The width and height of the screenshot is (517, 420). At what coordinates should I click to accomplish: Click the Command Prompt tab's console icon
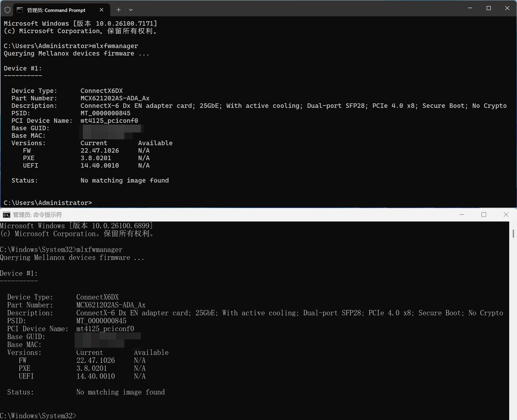click(x=20, y=10)
